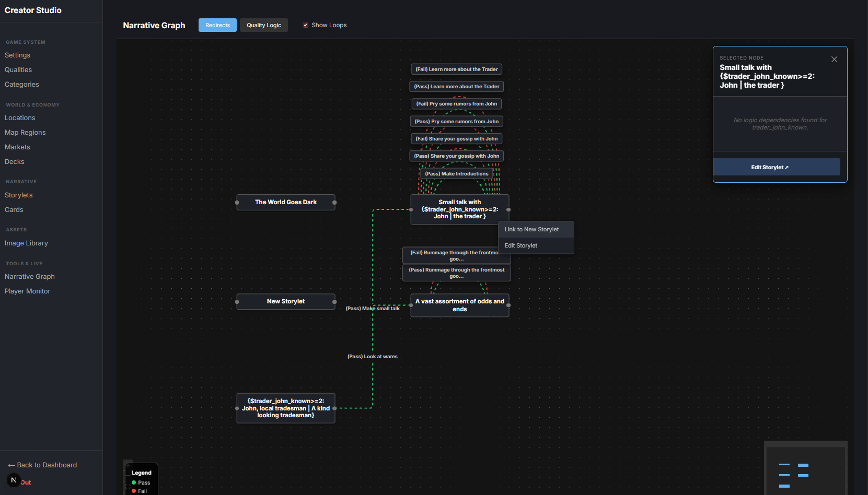This screenshot has height=495, width=868.
Task: Choose Edit Storylet in the context menu
Action: point(521,245)
